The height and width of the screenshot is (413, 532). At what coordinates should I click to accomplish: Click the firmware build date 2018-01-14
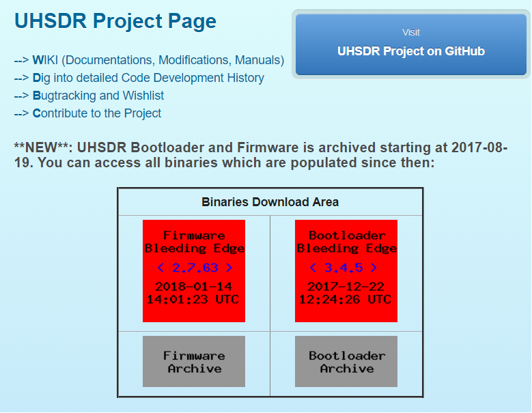pyautogui.click(x=194, y=287)
